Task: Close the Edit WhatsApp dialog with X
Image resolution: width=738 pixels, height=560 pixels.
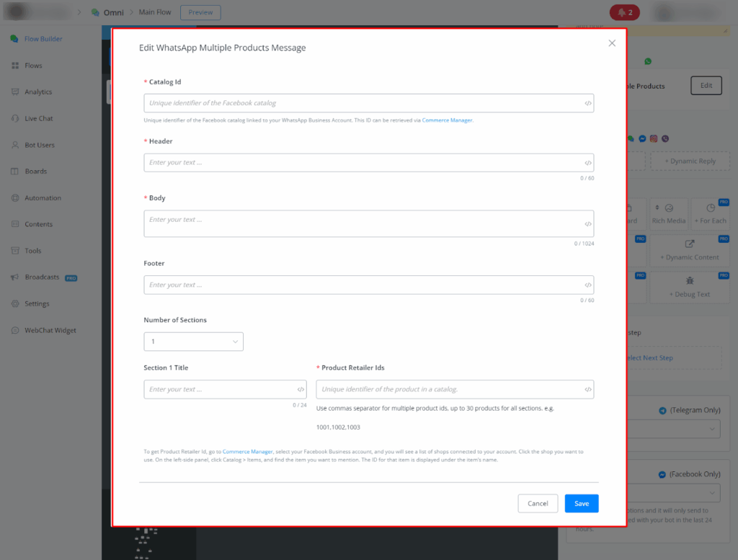Action: click(612, 43)
